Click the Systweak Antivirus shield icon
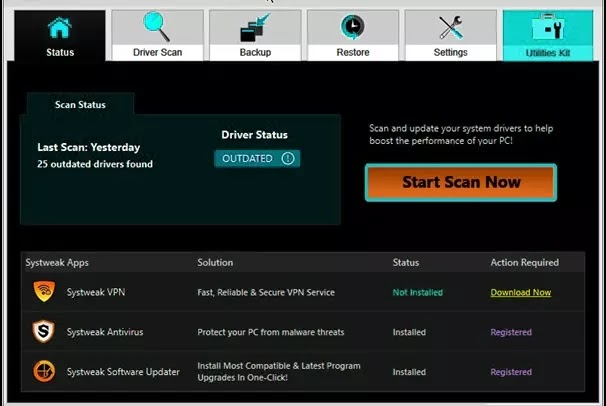 coord(43,331)
